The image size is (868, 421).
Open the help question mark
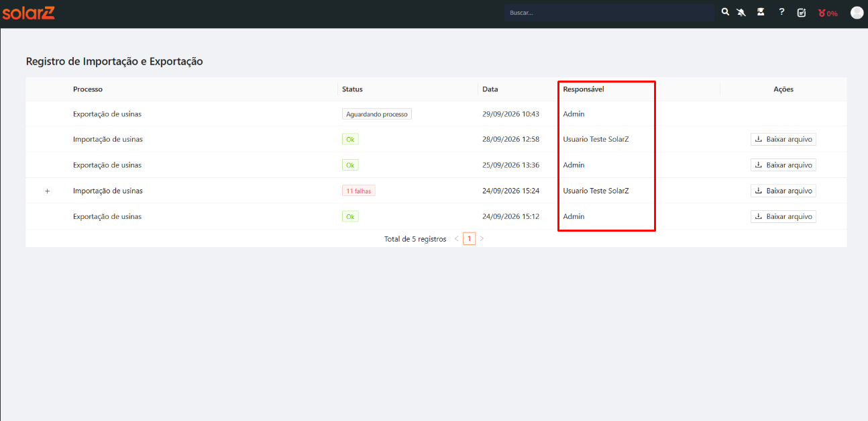[x=781, y=12]
